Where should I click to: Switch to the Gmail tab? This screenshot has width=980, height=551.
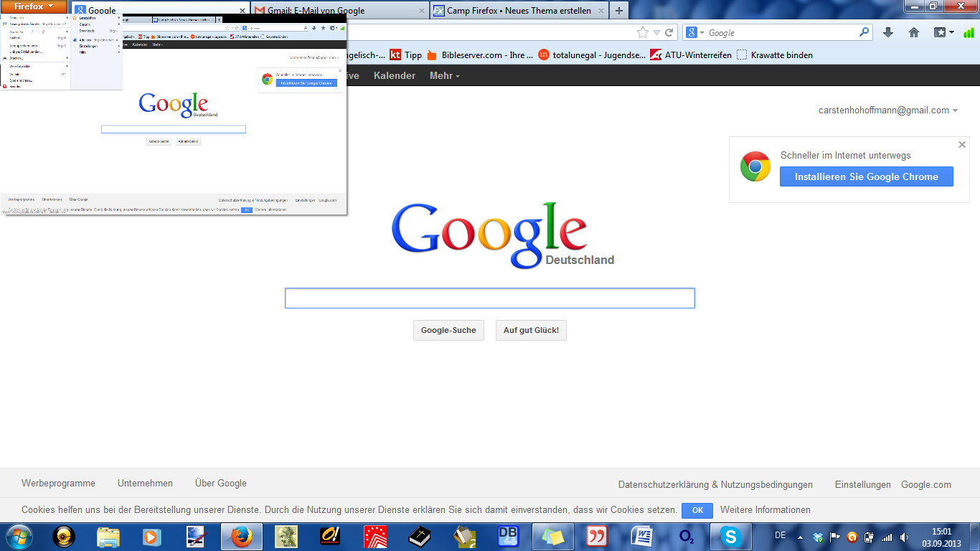(x=341, y=11)
